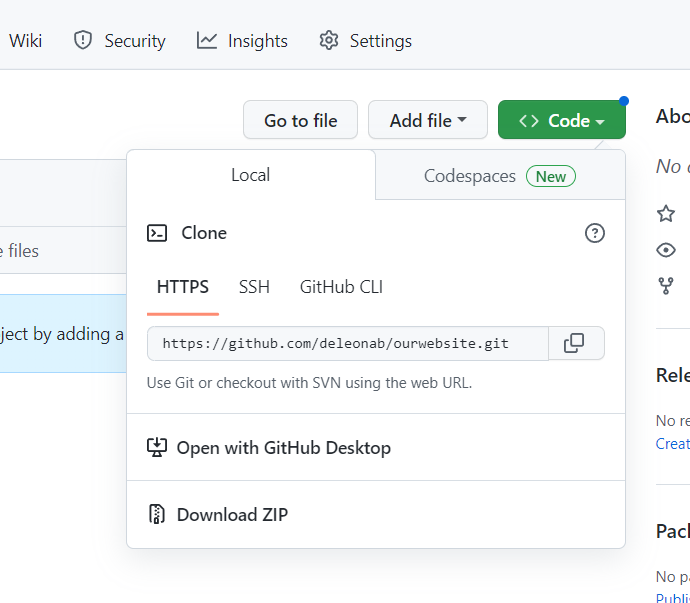The height and width of the screenshot is (603, 690).
Task: Open the Insights tab
Action: tap(242, 41)
